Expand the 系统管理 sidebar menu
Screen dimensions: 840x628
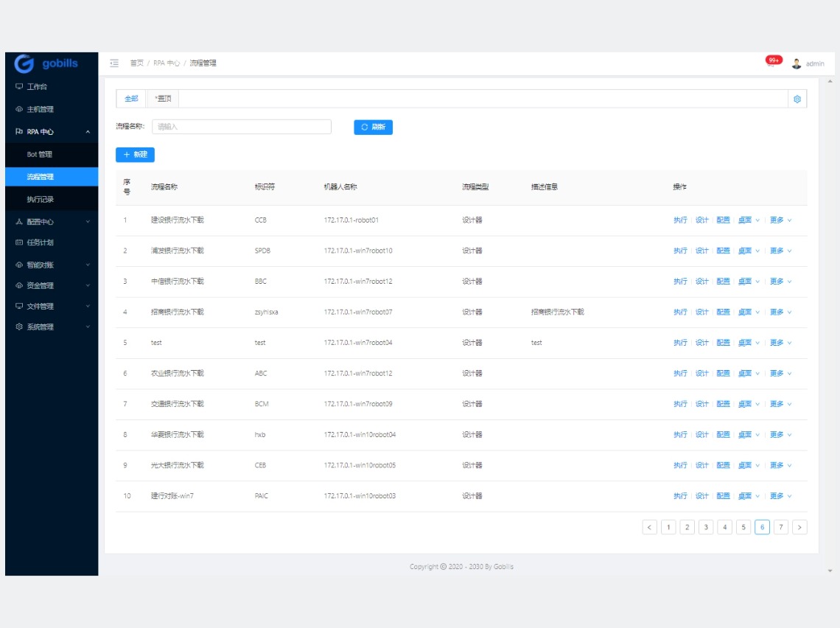(51, 327)
